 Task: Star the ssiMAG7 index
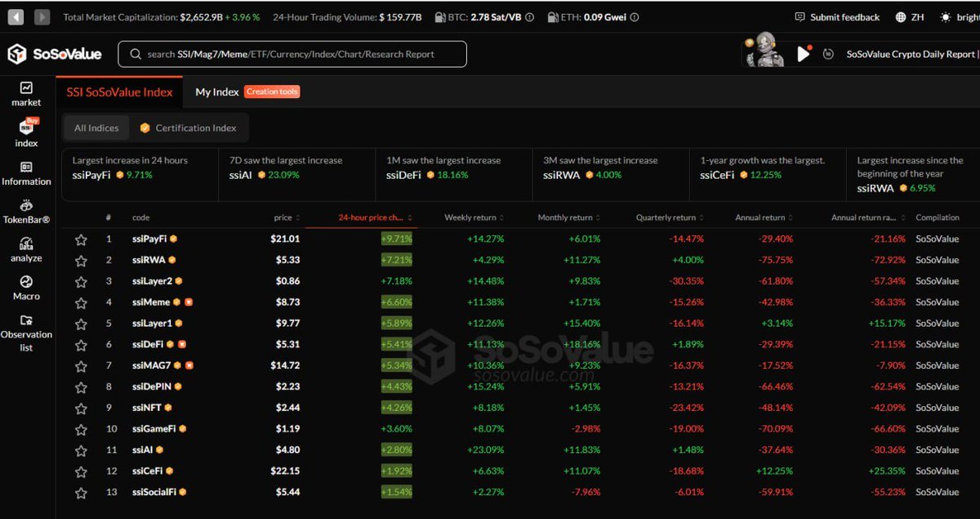[81, 366]
